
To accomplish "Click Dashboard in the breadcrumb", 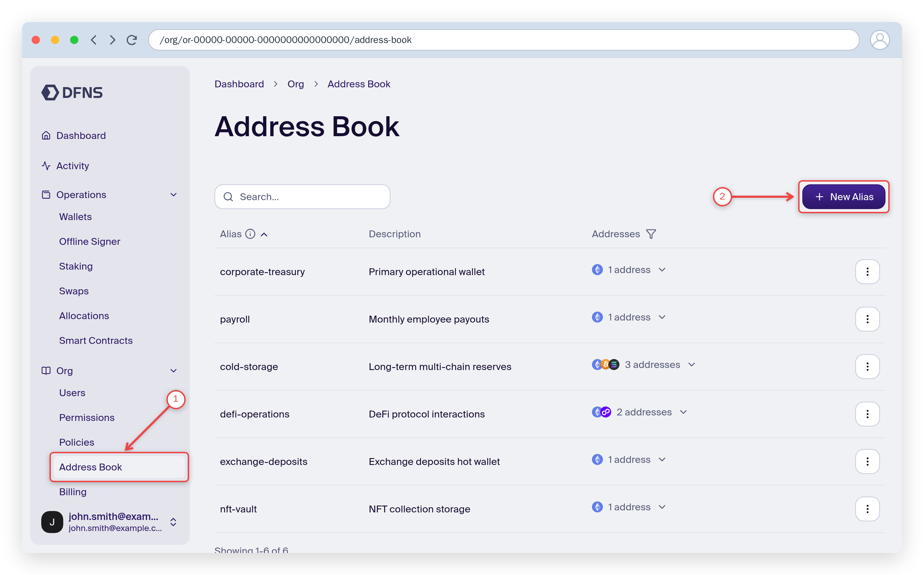I will [239, 84].
